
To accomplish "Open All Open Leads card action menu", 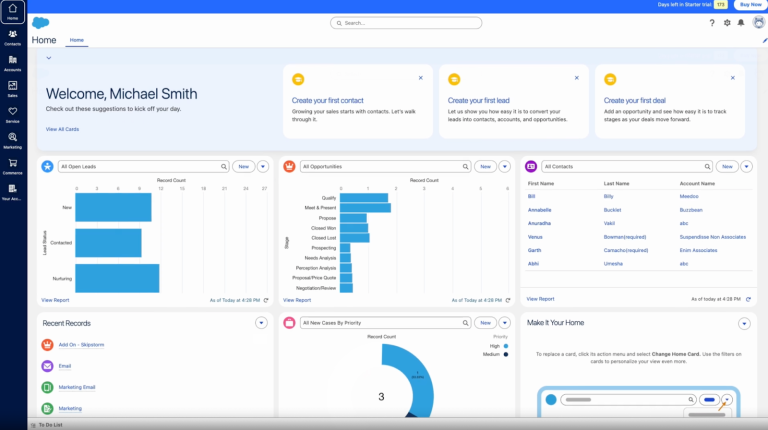I will [x=264, y=167].
